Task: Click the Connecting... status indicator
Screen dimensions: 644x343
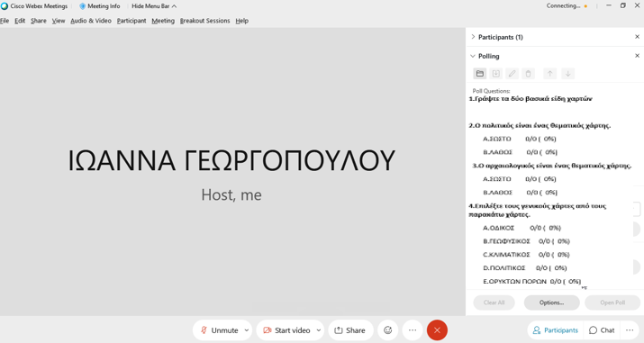Action: (567, 5)
